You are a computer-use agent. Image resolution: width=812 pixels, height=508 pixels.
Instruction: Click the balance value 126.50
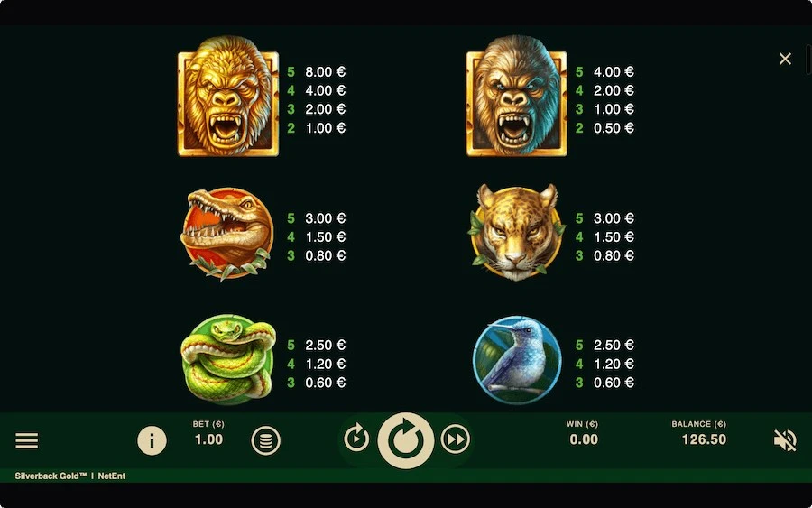click(704, 439)
